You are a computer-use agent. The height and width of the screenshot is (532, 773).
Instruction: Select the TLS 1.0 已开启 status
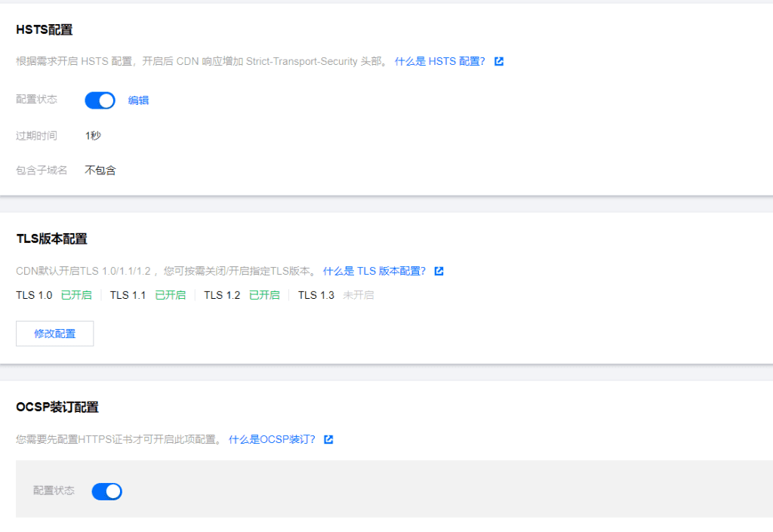(76, 295)
